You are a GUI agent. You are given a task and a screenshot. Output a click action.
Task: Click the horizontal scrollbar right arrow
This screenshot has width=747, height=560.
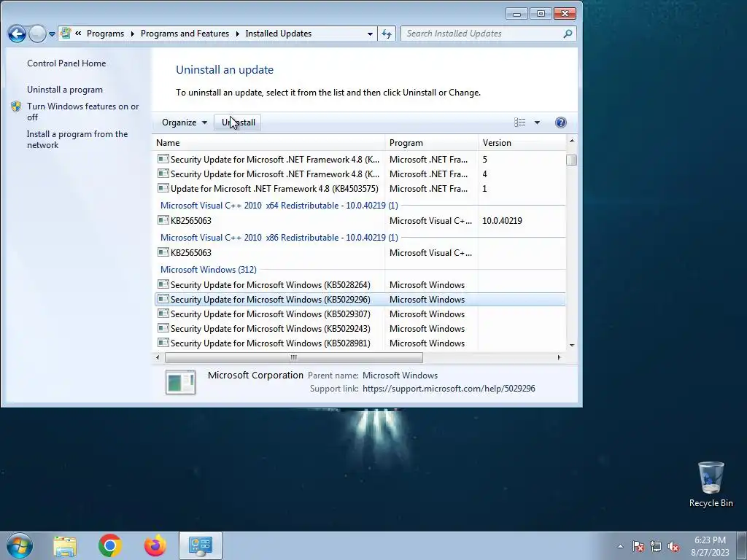tap(560, 357)
